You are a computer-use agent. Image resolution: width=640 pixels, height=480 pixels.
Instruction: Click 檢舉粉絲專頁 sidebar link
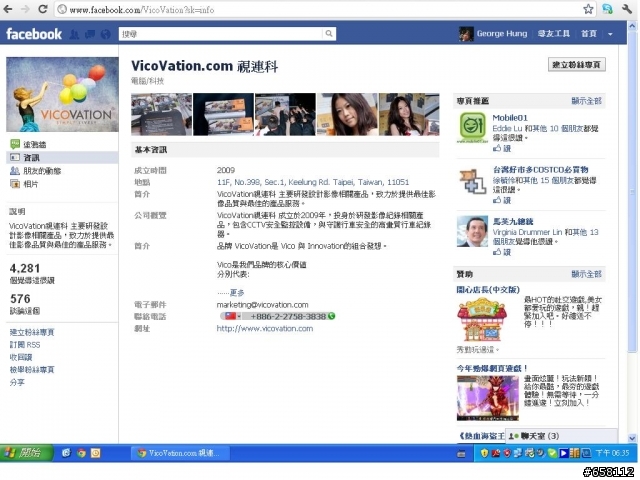(x=32, y=370)
